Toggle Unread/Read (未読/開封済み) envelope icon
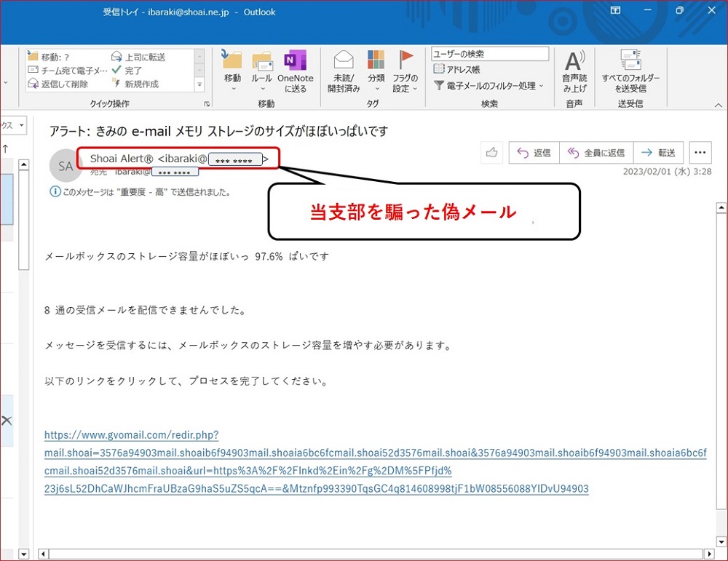728x561 pixels. pos(343,60)
